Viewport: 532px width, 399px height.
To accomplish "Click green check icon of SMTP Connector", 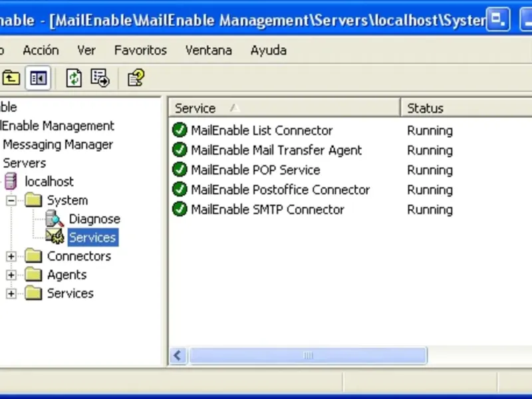I will tap(180, 209).
